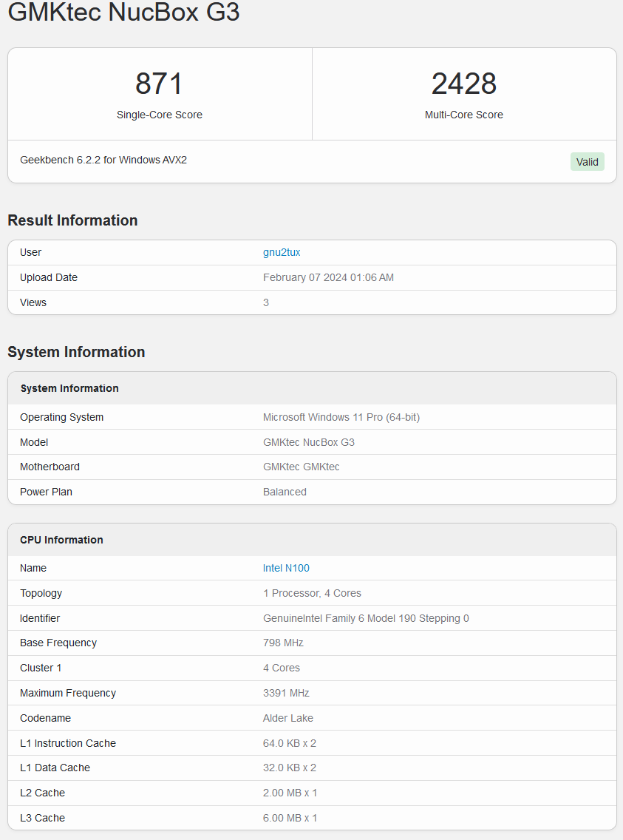The width and height of the screenshot is (623, 840).
Task: Click the Multi-Core Score label
Action: point(464,115)
